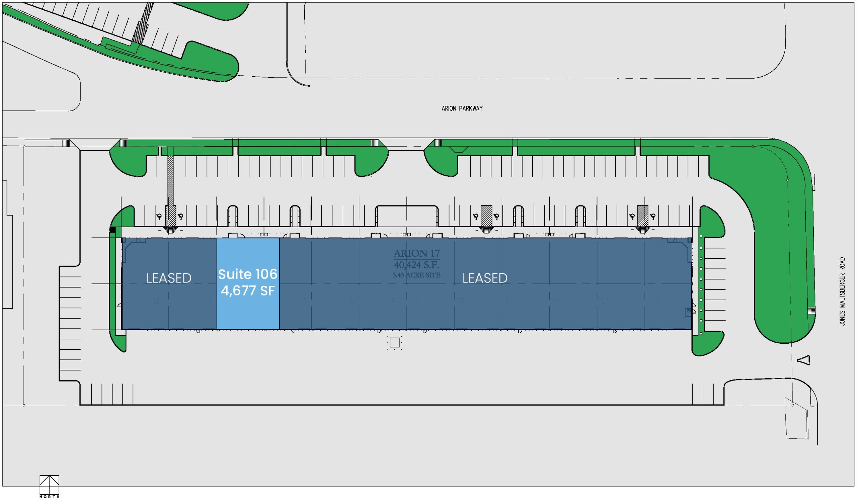
Task: Click the rightmost handicap parking symbol
Action: (x=653, y=216)
